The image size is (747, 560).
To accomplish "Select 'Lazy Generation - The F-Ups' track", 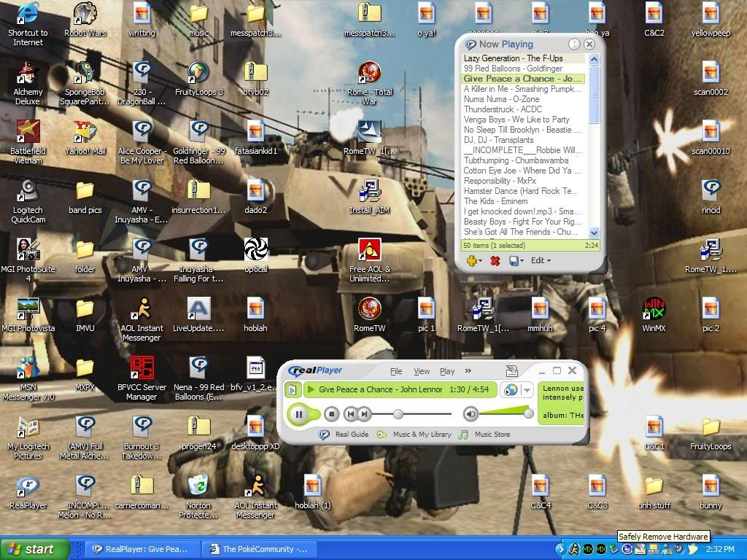I will tap(523, 58).
